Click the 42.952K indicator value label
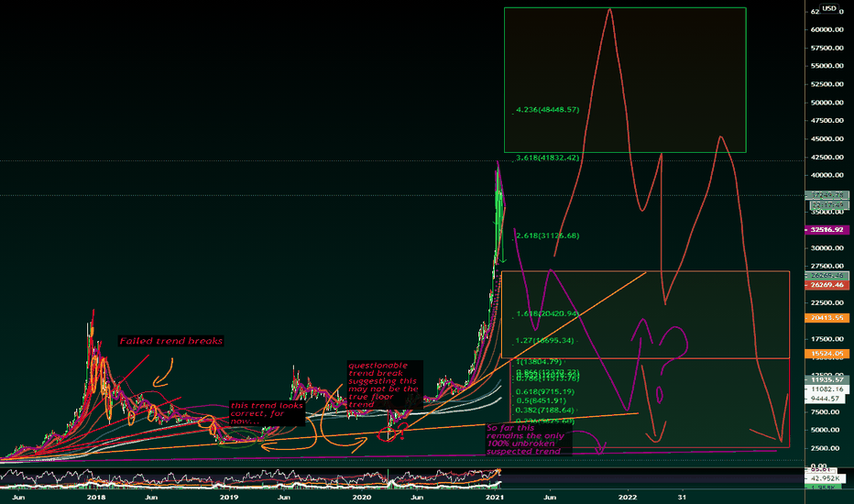The width and height of the screenshot is (854, 504). pos(827,477)
